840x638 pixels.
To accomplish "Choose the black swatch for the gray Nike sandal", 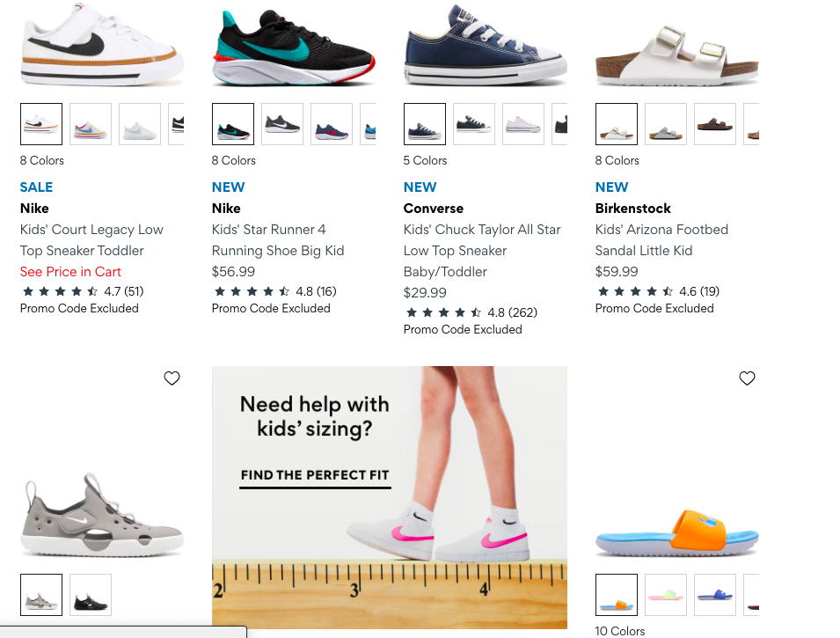I will pos(91,595).
